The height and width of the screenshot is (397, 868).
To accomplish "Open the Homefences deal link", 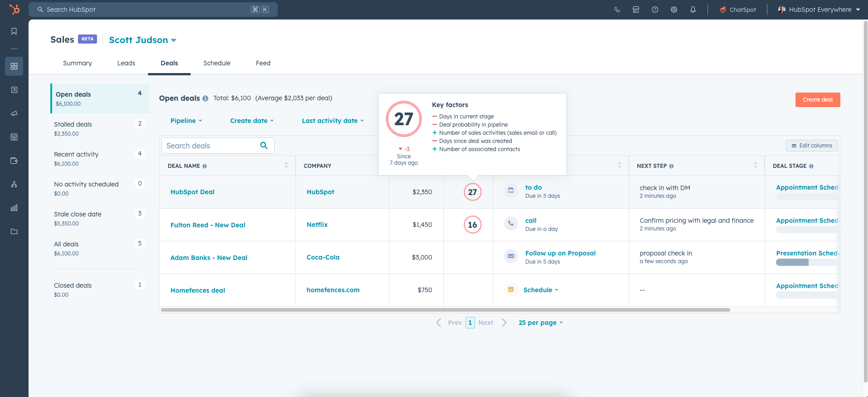I will point(198,290).
